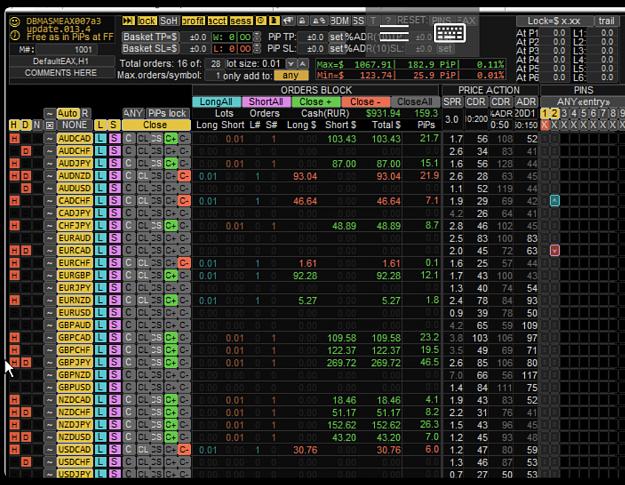Open the ANY selector above Close

point(133,113)
